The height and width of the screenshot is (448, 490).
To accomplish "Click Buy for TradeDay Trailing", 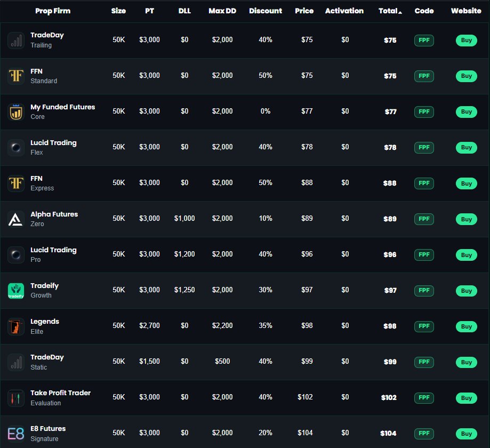I will [466, 41].
